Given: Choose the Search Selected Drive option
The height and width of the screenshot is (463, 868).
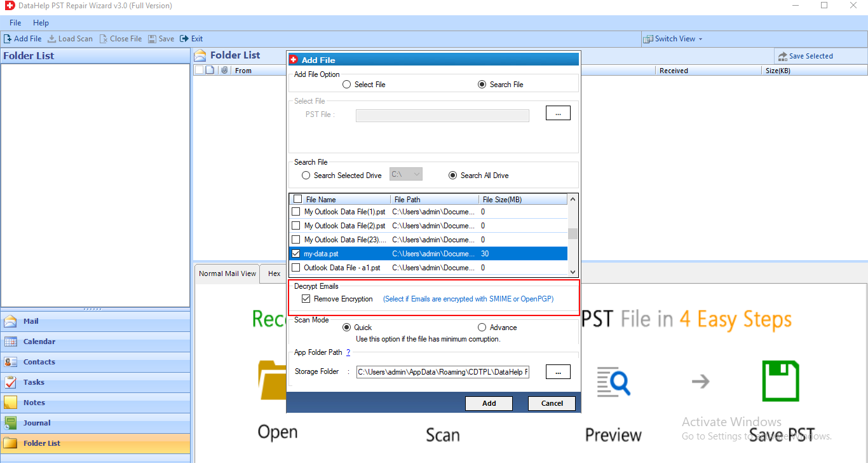Looking at the screenshot, I should pyautogui.click(x=306, y=176).
